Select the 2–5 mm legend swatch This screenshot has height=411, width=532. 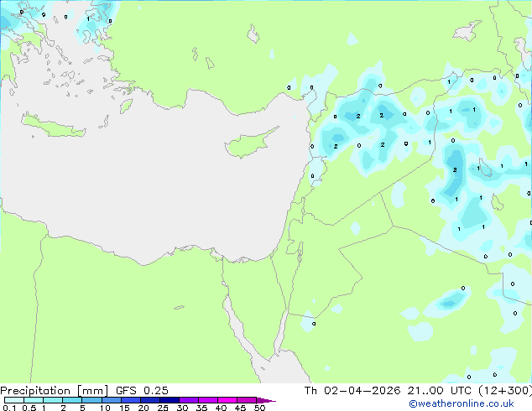(72, 400)
